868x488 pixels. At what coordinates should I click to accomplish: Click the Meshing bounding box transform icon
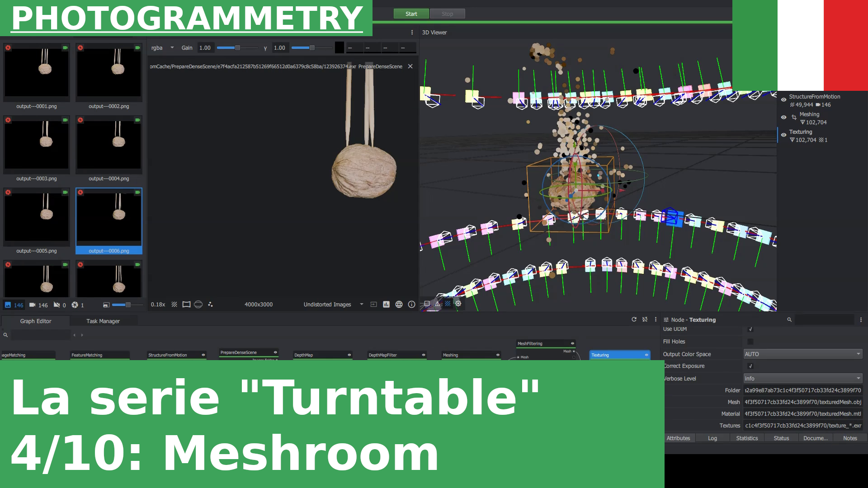click(794, 117)
